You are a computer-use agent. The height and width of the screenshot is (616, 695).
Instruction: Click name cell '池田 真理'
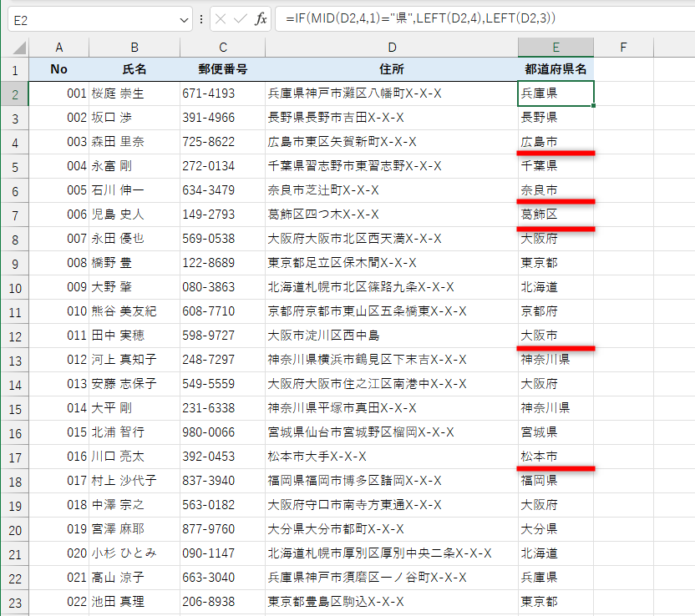click(134, 602)
